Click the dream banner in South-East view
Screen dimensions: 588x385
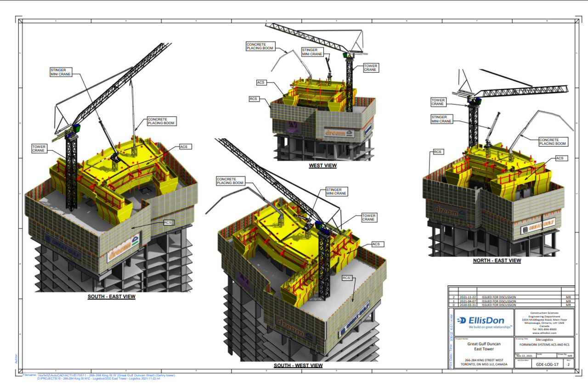[124, 248]
